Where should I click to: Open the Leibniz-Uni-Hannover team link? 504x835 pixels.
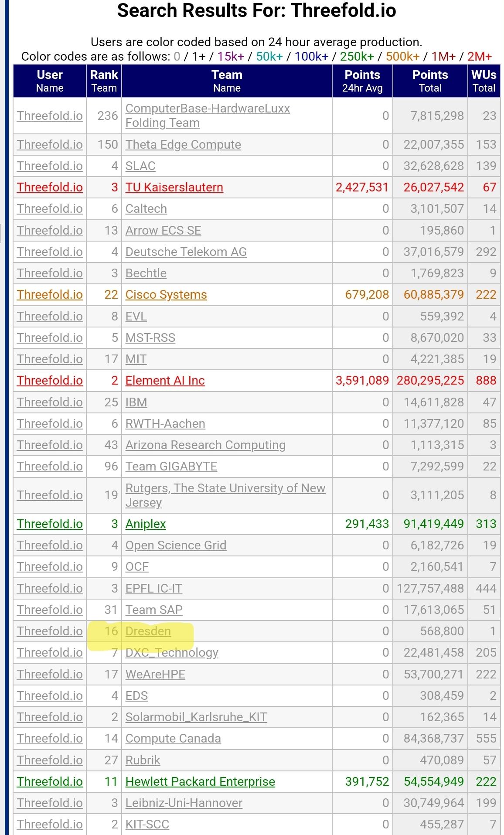(184, 803)
